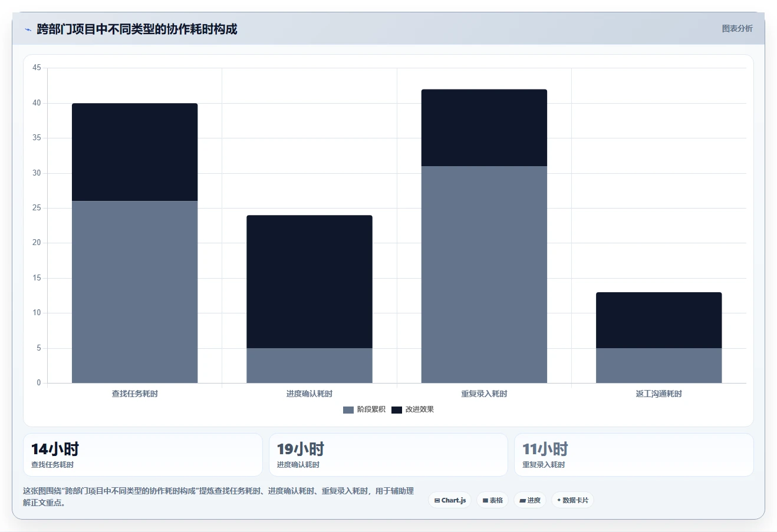Click the gray bar segment of 重复录入耗时
Screen dimensions: 777x532
pyautogui.click(x=484, y=275)
